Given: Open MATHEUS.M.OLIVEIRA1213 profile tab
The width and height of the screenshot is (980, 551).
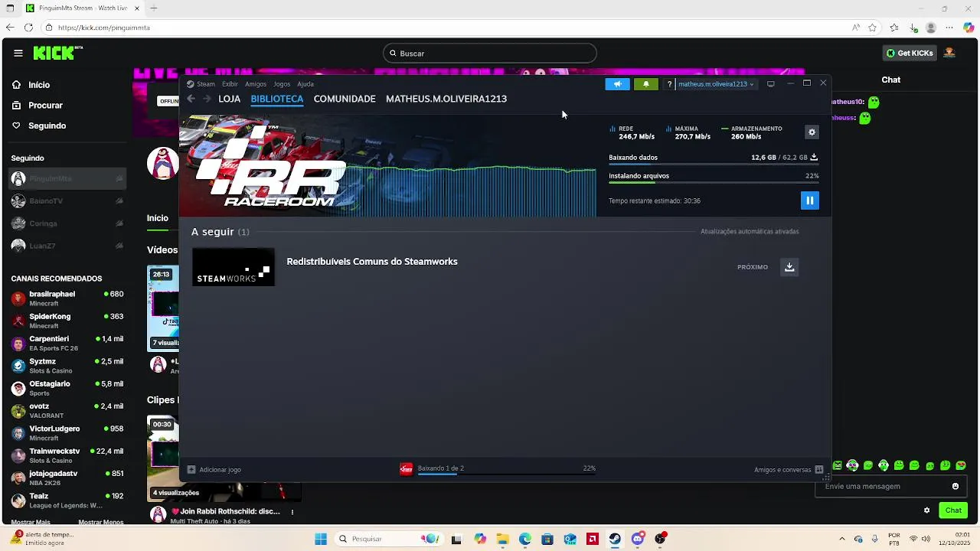Looking at the screenshot, I should [x=446, y=99].
